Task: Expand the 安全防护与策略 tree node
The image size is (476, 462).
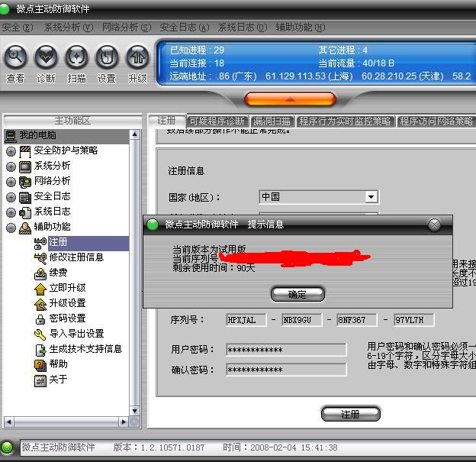Action: tap(11, 151)
